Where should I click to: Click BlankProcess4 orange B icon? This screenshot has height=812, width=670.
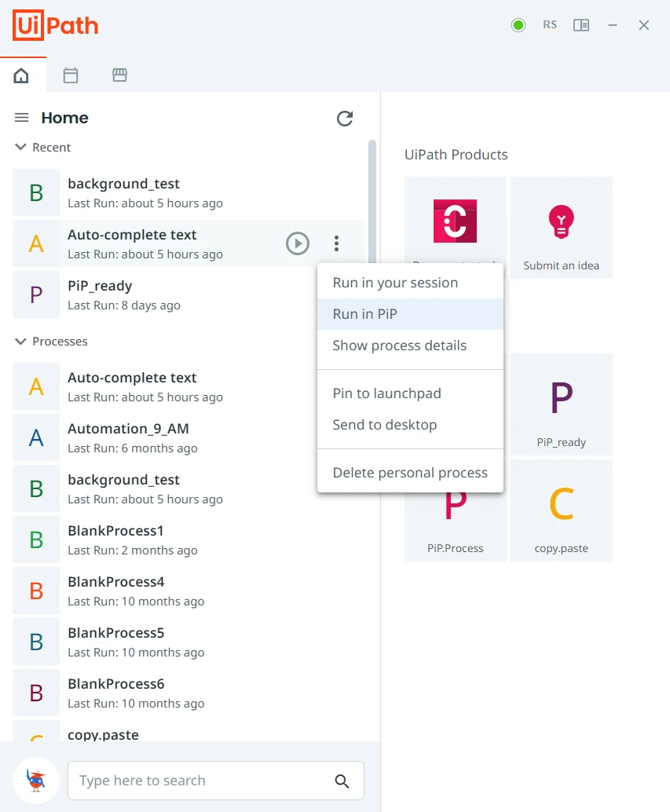point(36,591)
